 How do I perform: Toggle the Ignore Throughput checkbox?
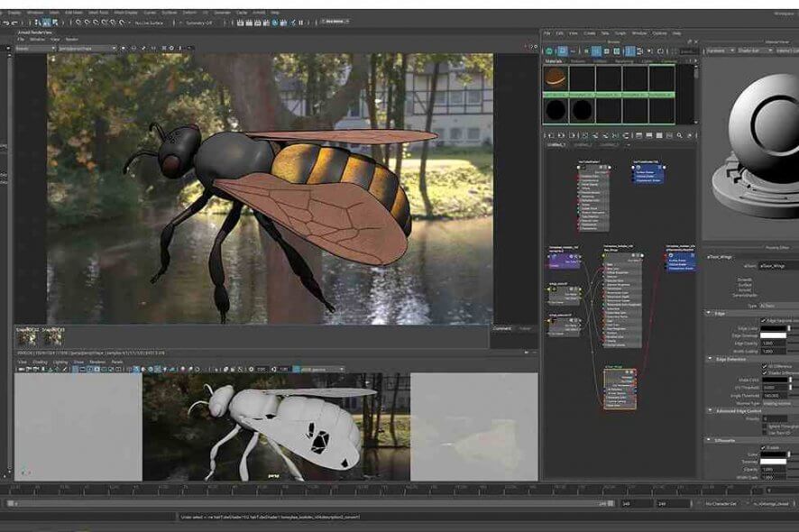click(x=765, y=426)
